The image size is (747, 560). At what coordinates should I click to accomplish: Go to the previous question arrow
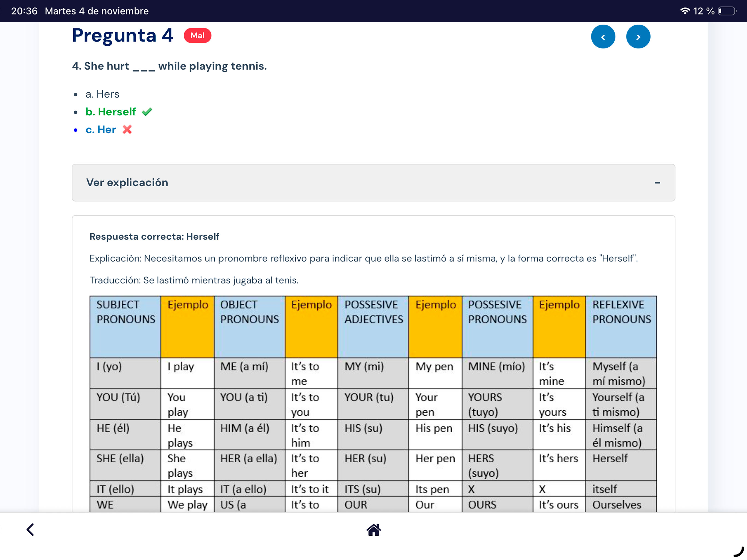603,37
